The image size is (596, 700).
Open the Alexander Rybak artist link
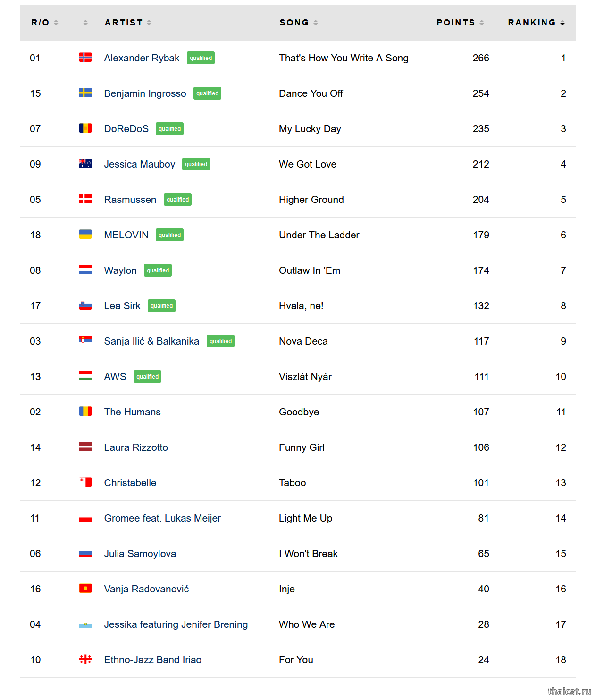[x=142, y=58]
